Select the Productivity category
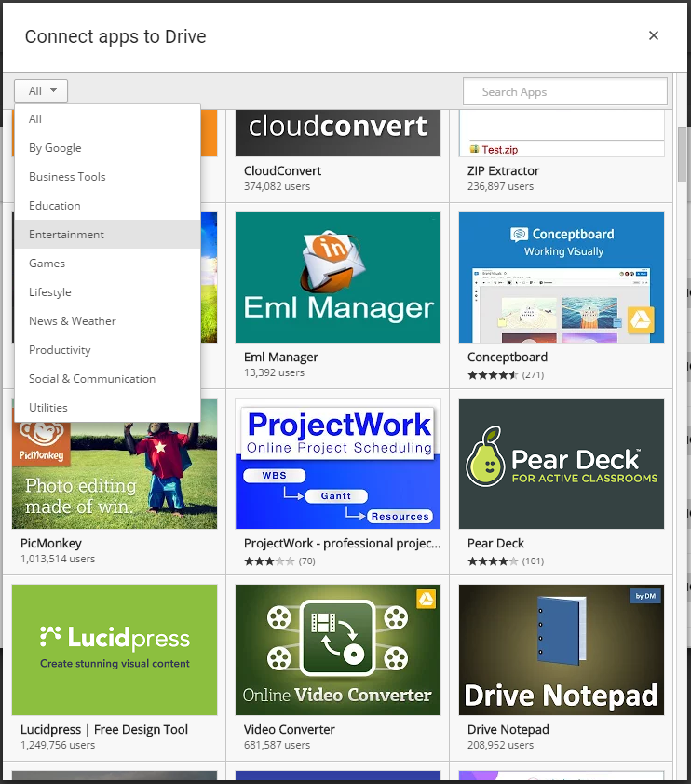 pos(107,350)
